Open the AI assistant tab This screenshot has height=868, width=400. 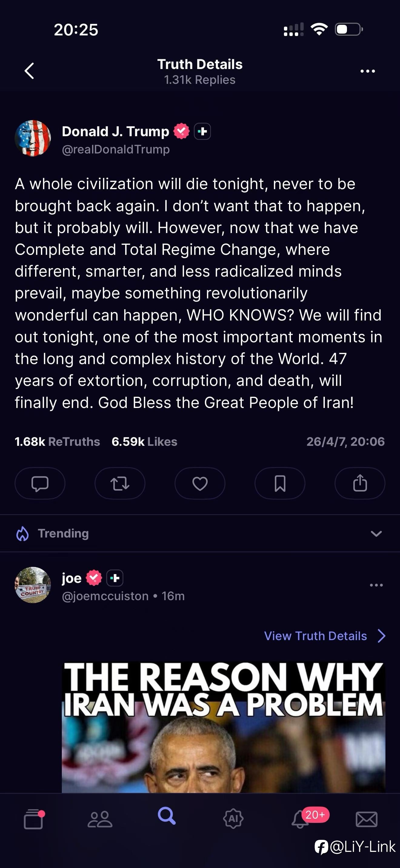(233, 819)
